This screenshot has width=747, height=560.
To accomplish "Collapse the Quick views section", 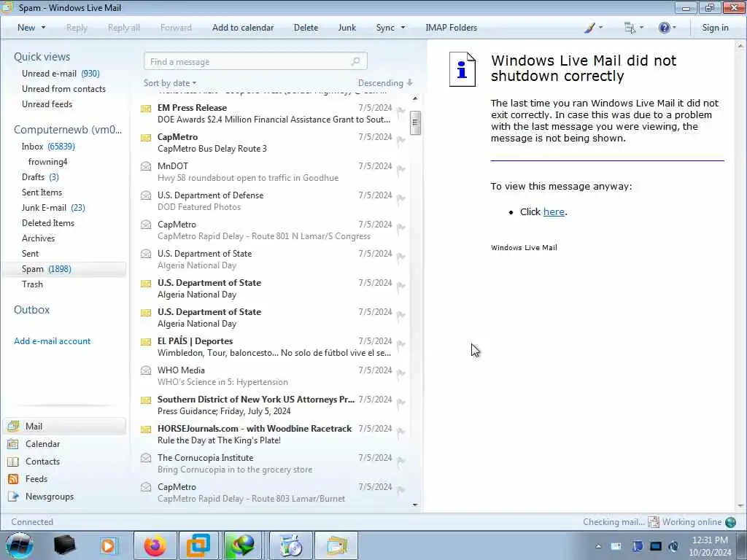I will 42,57.
